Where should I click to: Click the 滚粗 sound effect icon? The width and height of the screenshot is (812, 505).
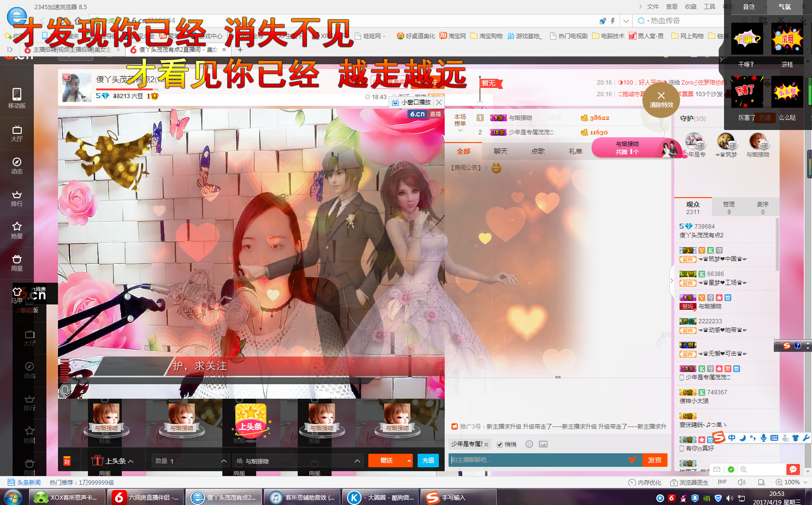click(787, 39)
